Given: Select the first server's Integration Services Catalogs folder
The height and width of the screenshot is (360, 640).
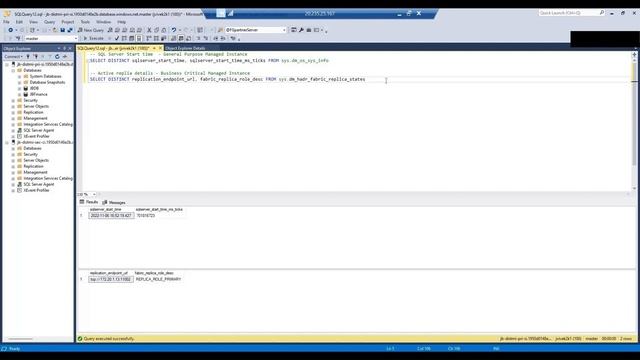Looking at the screenshot, I should [x=48, y=124].
